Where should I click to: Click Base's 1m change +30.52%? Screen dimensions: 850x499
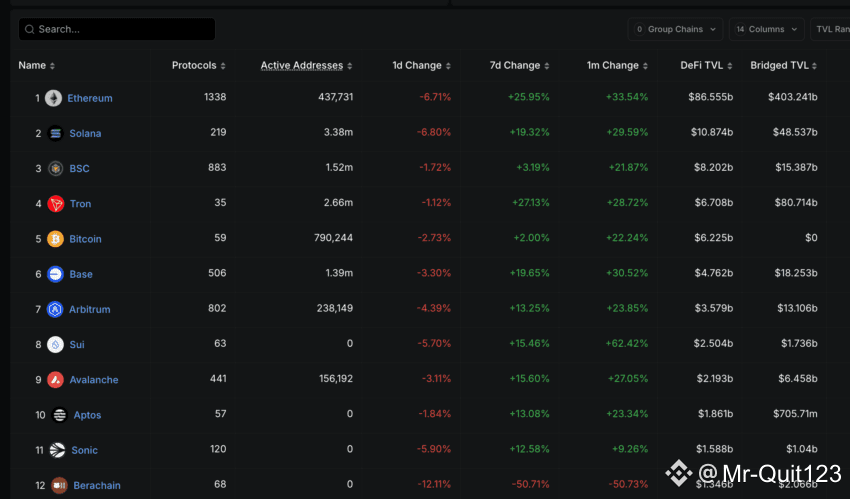click(627, 273)
